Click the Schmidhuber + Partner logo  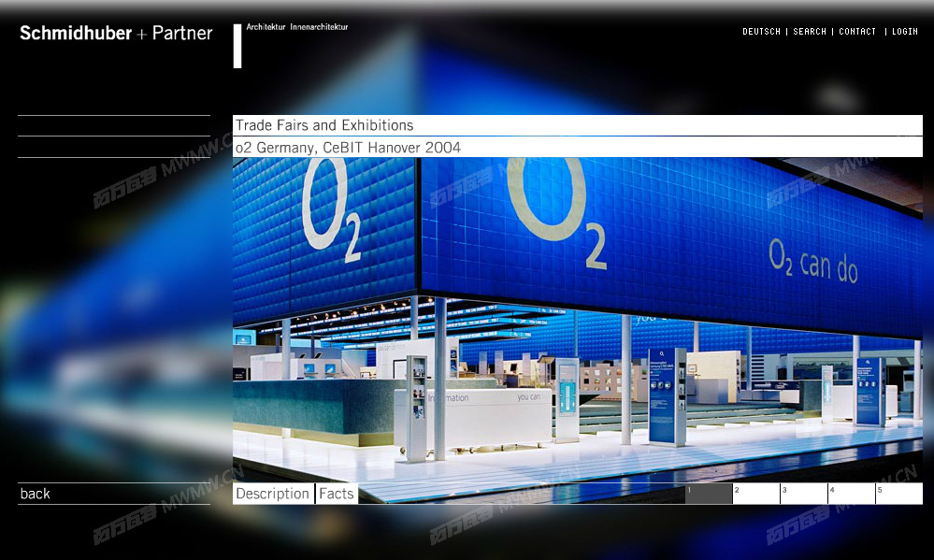coord(116,33)
